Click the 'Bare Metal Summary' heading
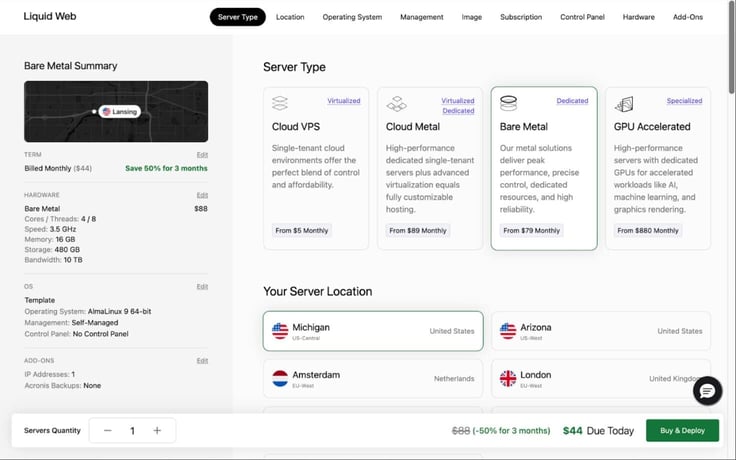 [71, 66]
